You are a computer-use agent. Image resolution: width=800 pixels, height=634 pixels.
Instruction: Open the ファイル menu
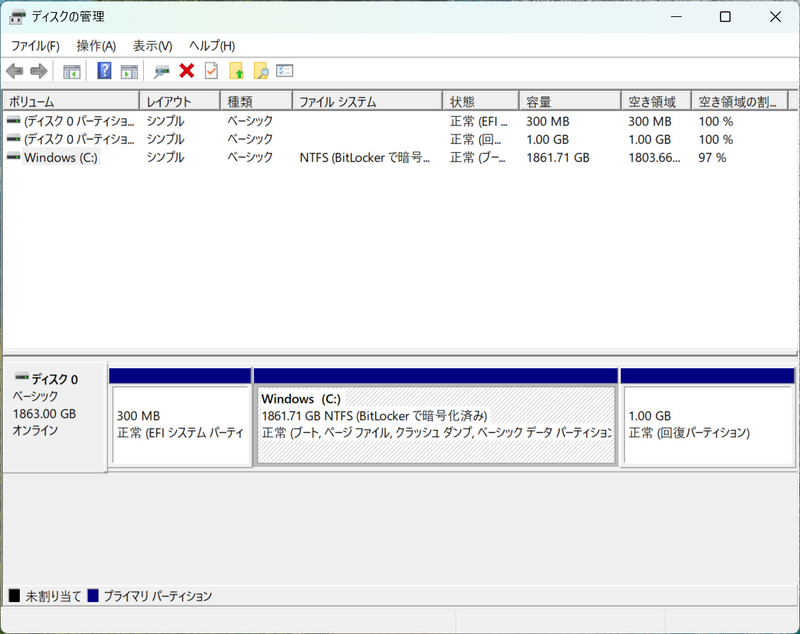(35, 46)
